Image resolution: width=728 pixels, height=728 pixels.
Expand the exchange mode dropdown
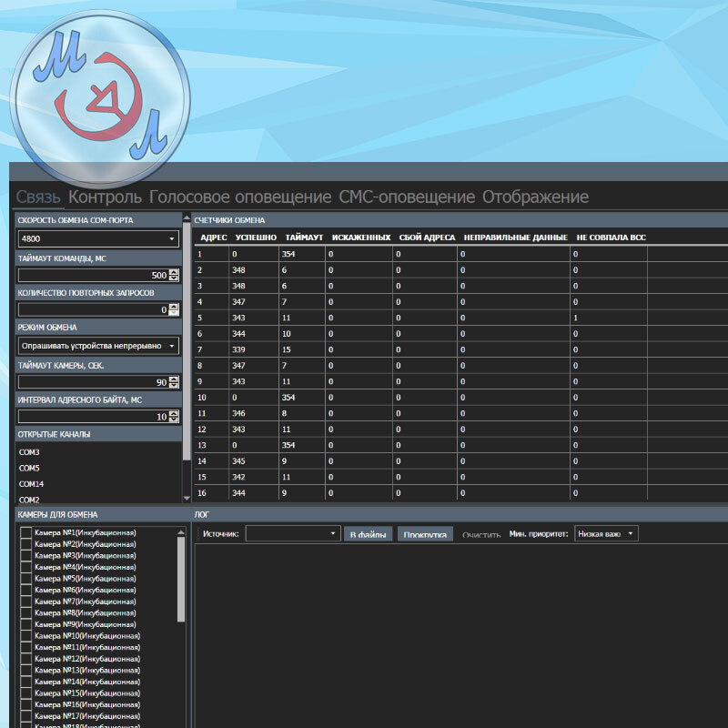coord(98,346)
